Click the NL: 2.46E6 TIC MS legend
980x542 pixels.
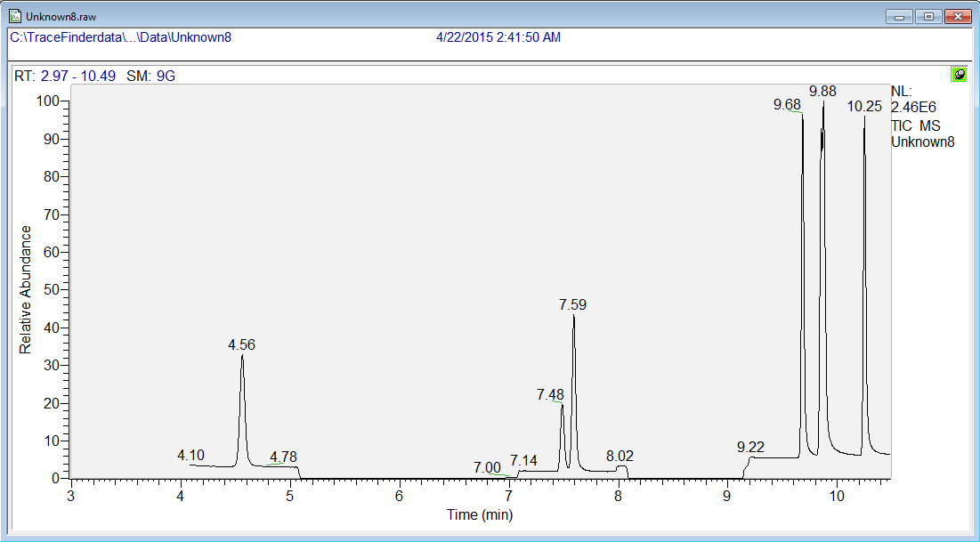[x=922, y=117]
